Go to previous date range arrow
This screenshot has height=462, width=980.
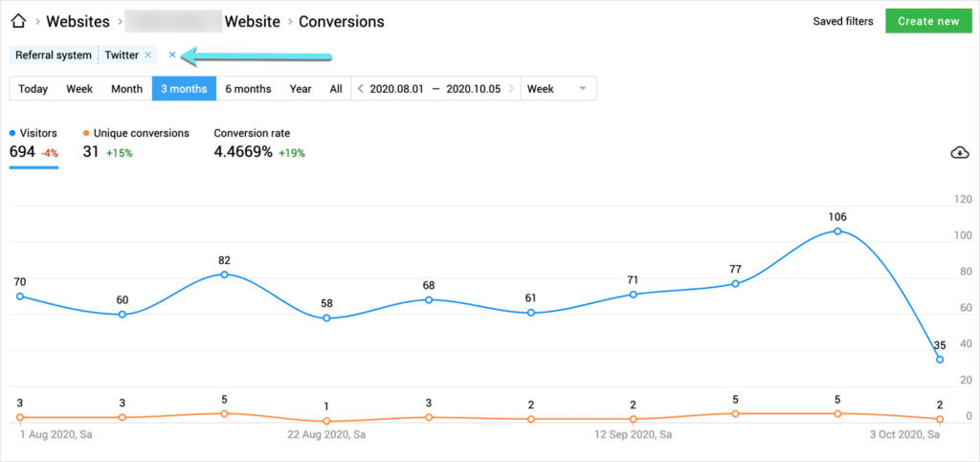[361, 89]
